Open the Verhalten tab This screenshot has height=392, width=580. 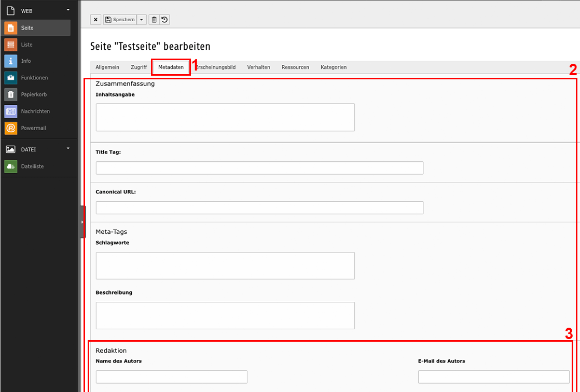(258, 67)
